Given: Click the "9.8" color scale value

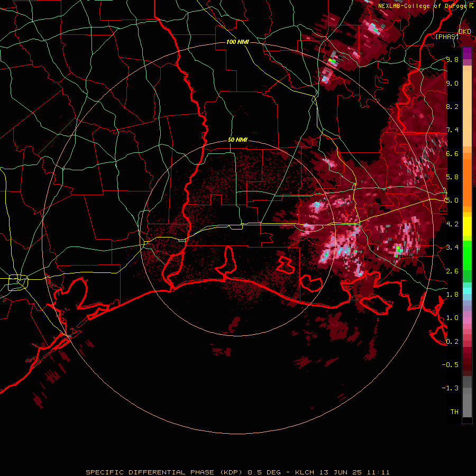Looking at the screenshot, I should [x=452, y=60].
